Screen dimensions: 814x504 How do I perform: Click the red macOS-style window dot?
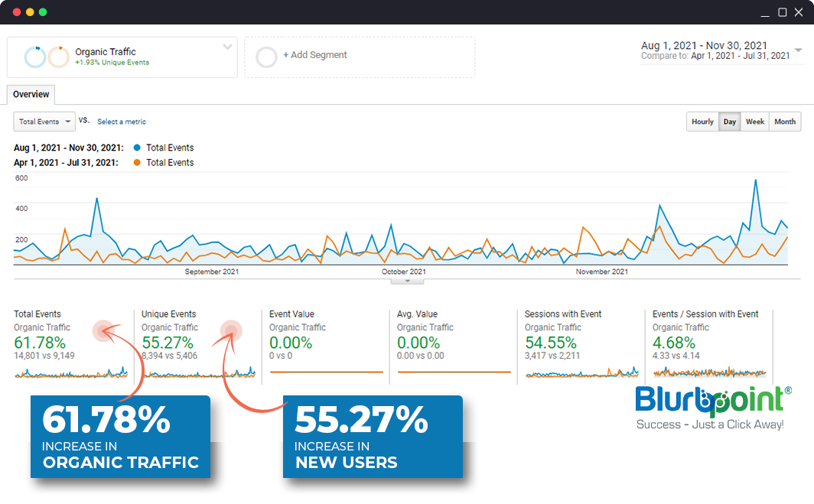pos(17,12)
